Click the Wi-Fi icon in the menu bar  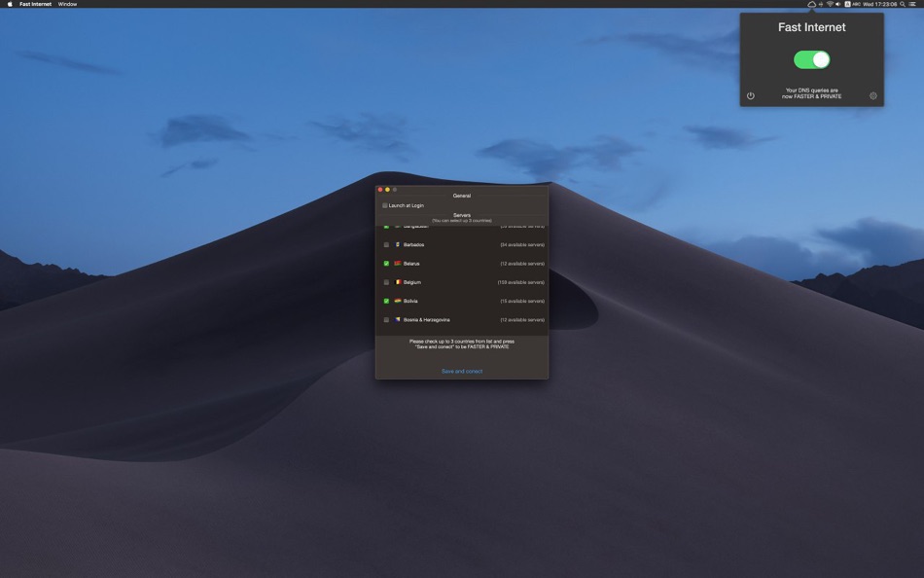click(x=830, y=4)
